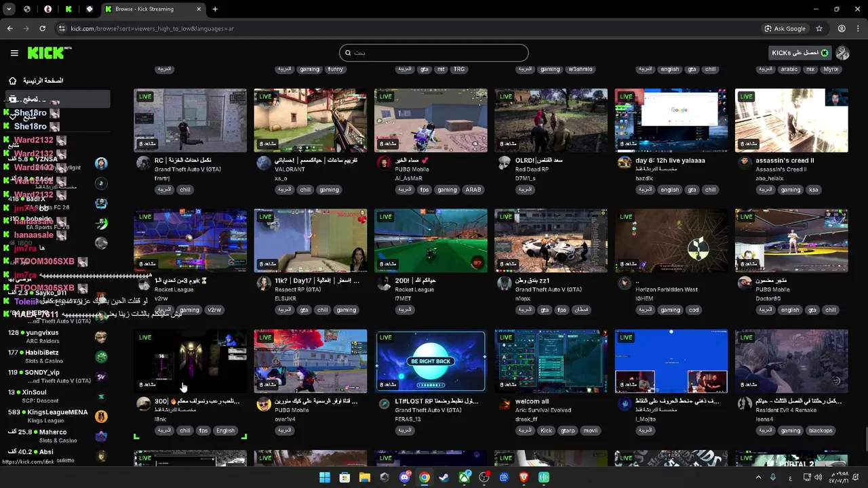Open Chrome profile icon in toolbar
The image size is (868, 488).
842,28
